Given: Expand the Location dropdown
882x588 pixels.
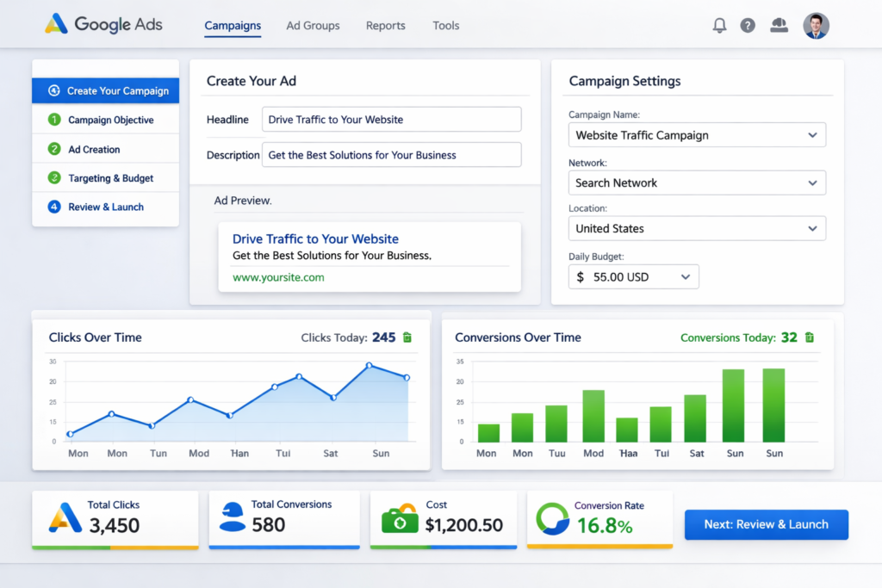Looking at the screenshot, I should (697, 228).
